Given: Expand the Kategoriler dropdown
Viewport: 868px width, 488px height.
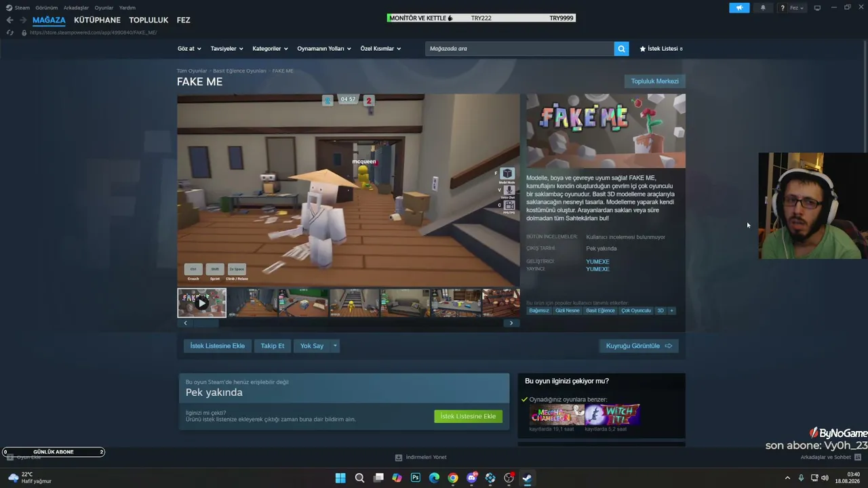Looking at the screenshot, I should point(270,49).
